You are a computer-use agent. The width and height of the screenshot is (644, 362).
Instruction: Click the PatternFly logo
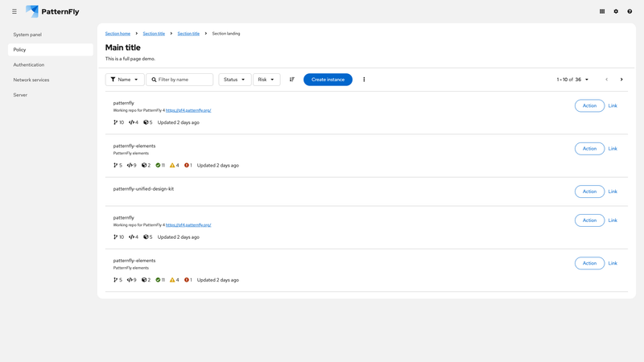tap(52, 11)
